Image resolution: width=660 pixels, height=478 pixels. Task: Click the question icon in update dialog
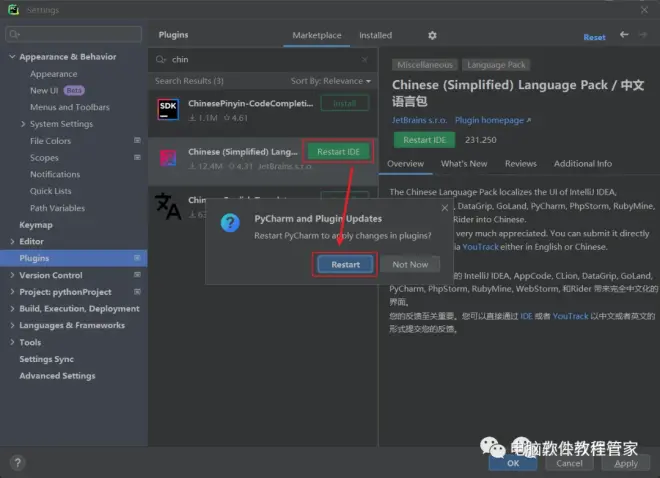[230, 223]
